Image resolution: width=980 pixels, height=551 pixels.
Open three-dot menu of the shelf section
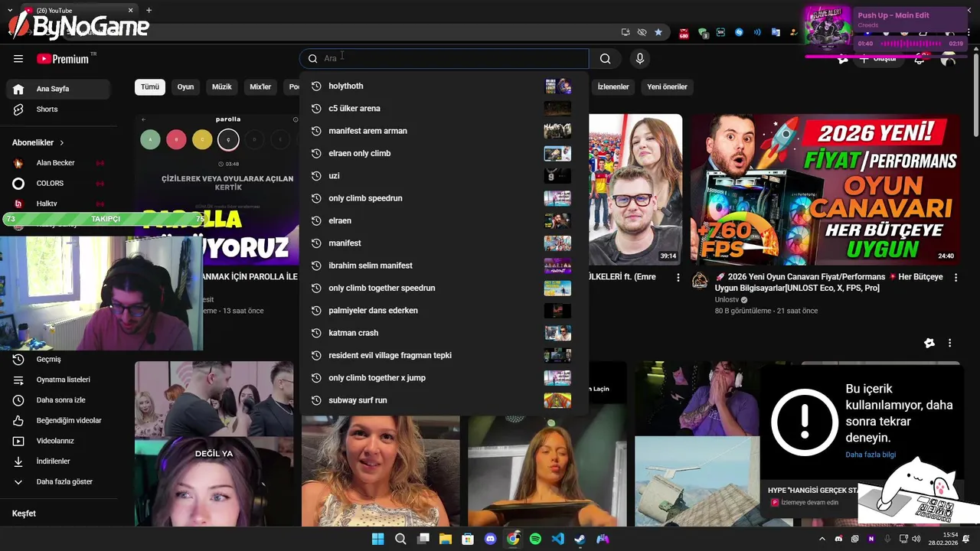point(950,344)
